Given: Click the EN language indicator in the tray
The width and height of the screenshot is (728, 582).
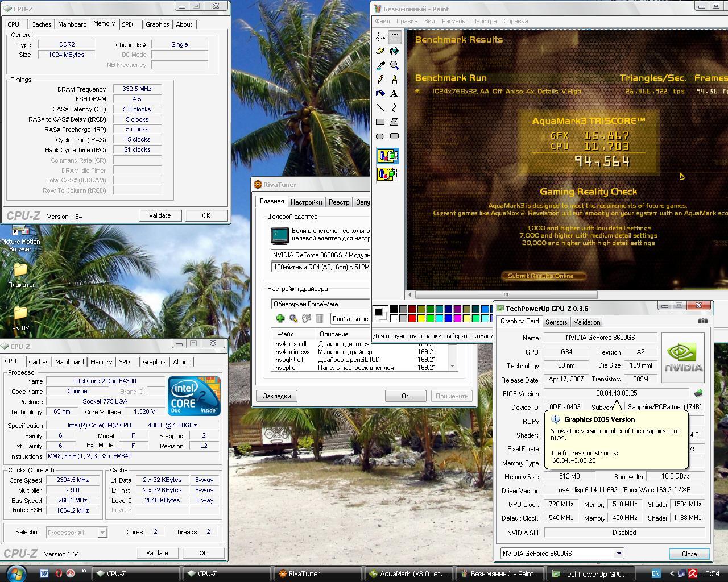Looking at the screenshot, I should pyautogui.click(x=656, y=574).
